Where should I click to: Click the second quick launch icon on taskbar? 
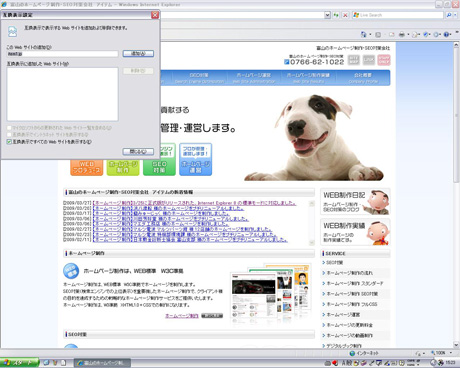[55, 363]
